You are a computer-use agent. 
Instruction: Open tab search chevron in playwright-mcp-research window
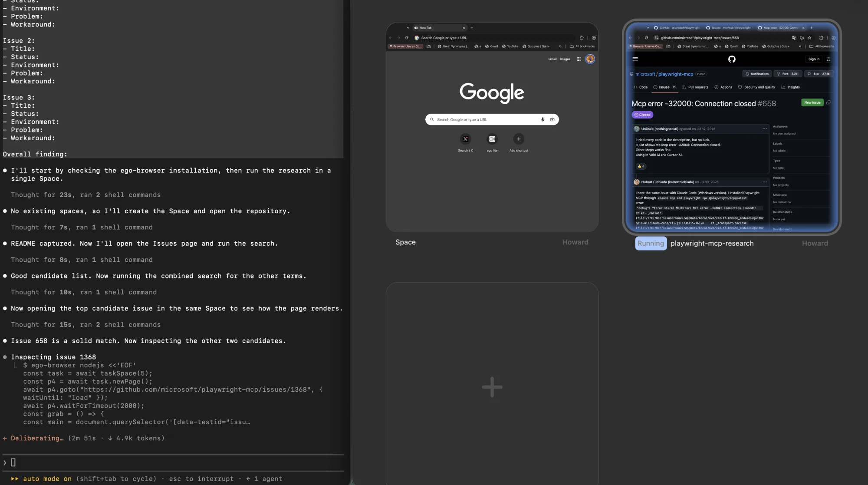coord(648,28)
